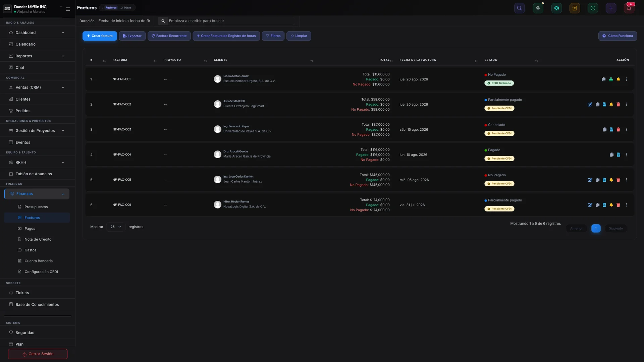Click the Filtros button

[273, 36]
